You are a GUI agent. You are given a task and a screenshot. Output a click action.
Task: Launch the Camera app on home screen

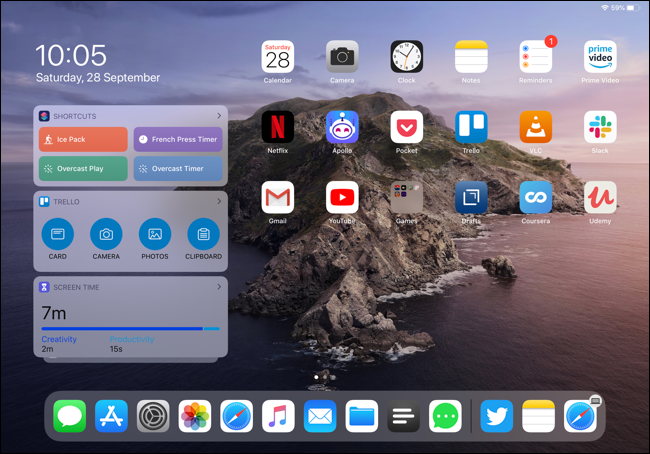(342, 56)
